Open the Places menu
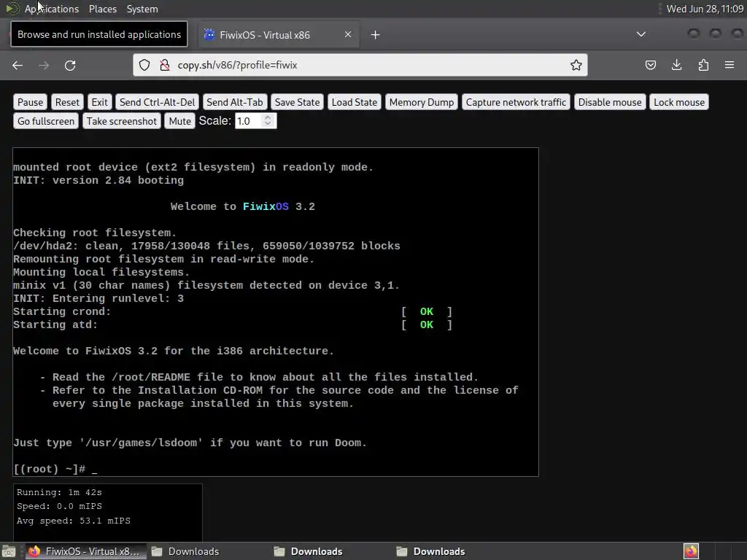The height and width of the screenshot is (560, 747). [103, 9]
